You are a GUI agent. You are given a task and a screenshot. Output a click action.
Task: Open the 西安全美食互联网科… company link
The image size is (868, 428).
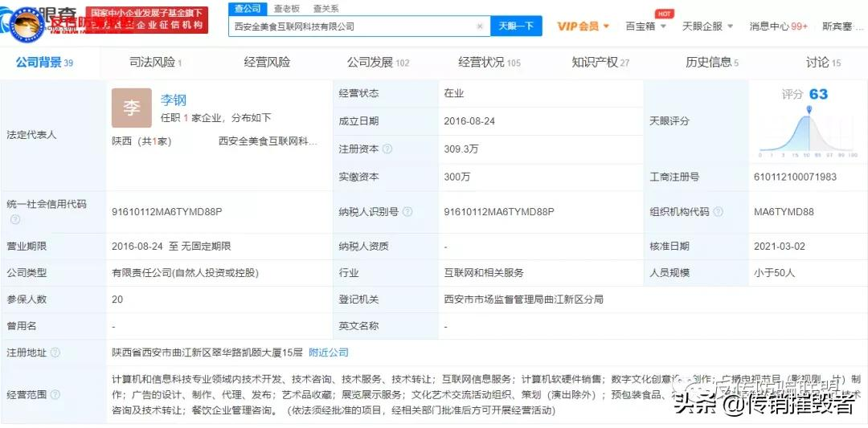268,141
